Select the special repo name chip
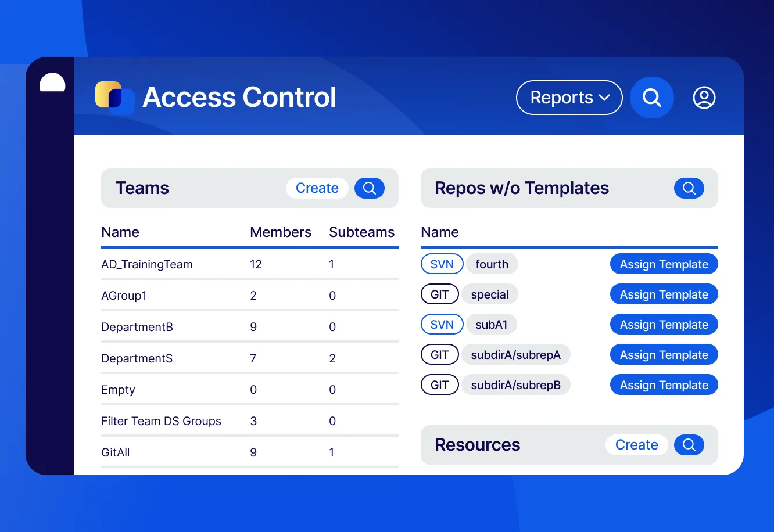The image size is (774, 532). (490, 294)
